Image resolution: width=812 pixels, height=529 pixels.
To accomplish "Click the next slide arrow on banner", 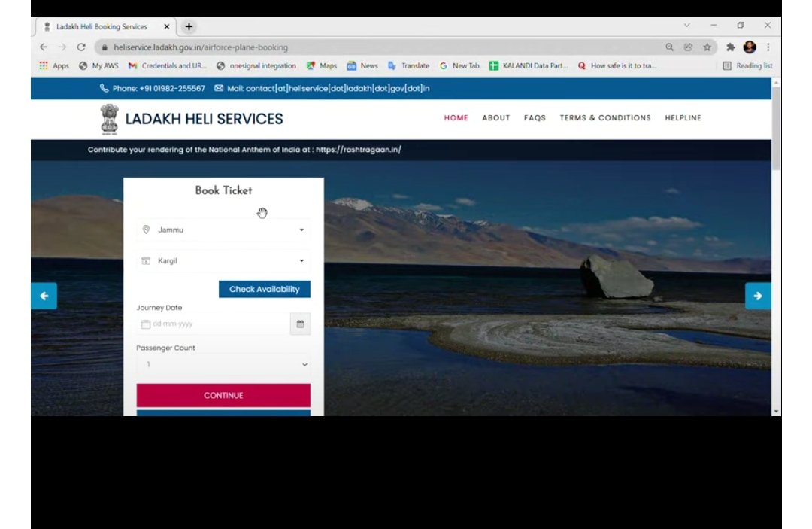I will [x=757, y=296].
